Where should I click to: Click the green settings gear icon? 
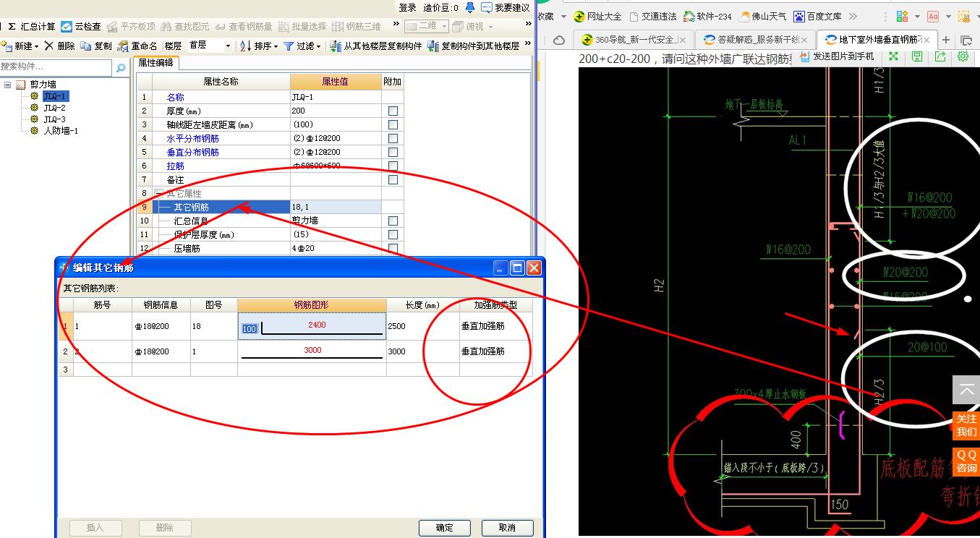(x=963, y=56)
